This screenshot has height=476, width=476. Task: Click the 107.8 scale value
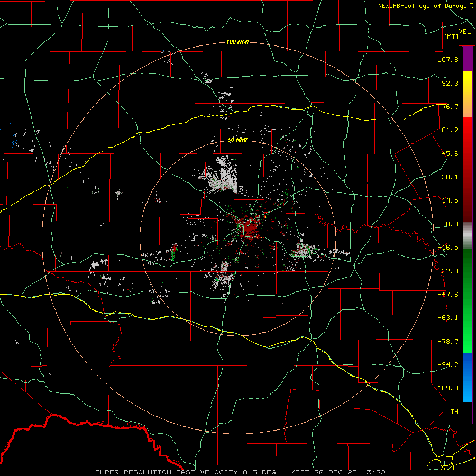pos(448,59)
